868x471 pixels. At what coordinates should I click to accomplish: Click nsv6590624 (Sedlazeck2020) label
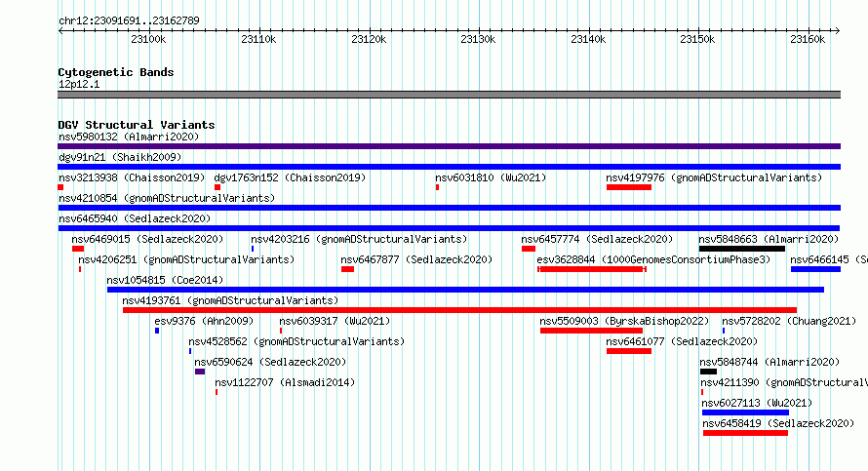(270, 362)
